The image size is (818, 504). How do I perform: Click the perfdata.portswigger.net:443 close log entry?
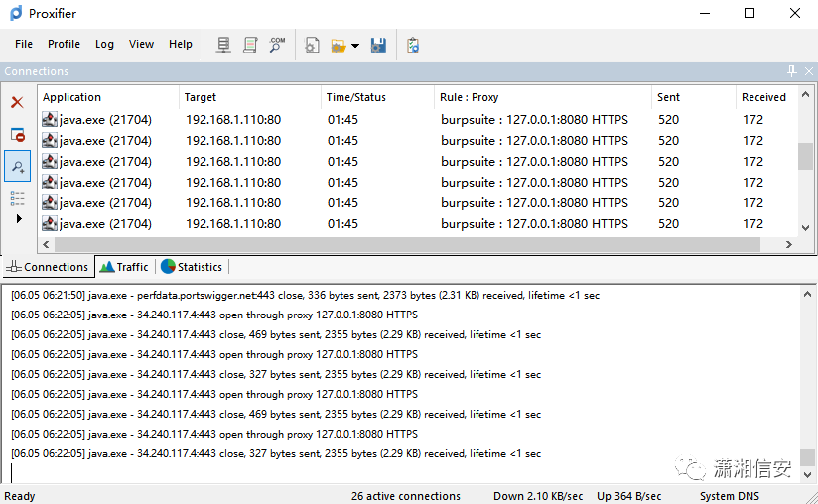click(305, 295)
